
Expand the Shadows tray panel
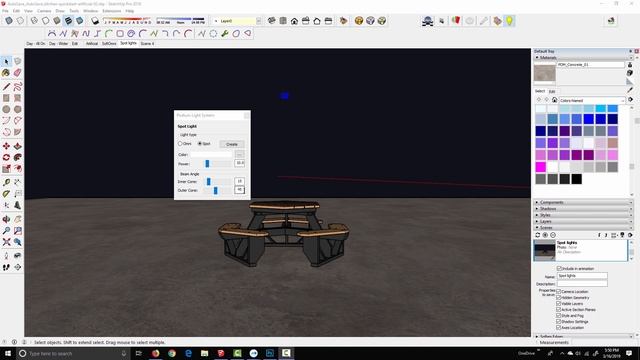tap(584, 209)
